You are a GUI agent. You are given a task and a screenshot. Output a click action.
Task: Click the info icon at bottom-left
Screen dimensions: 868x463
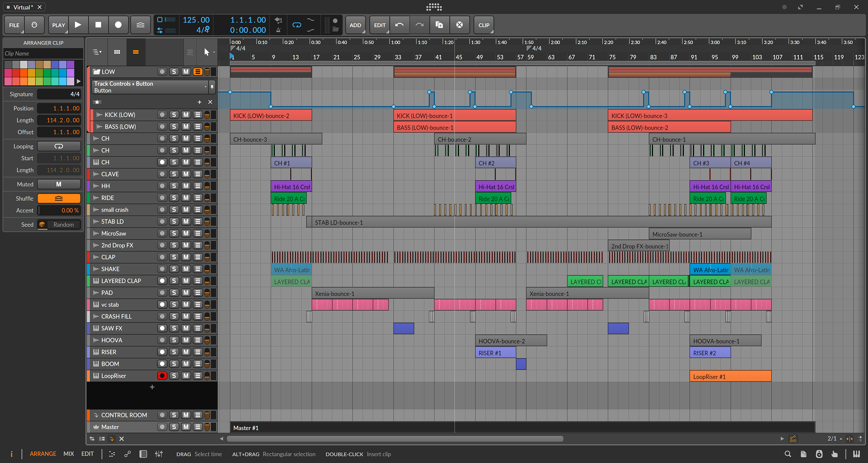tap(12, 454)
